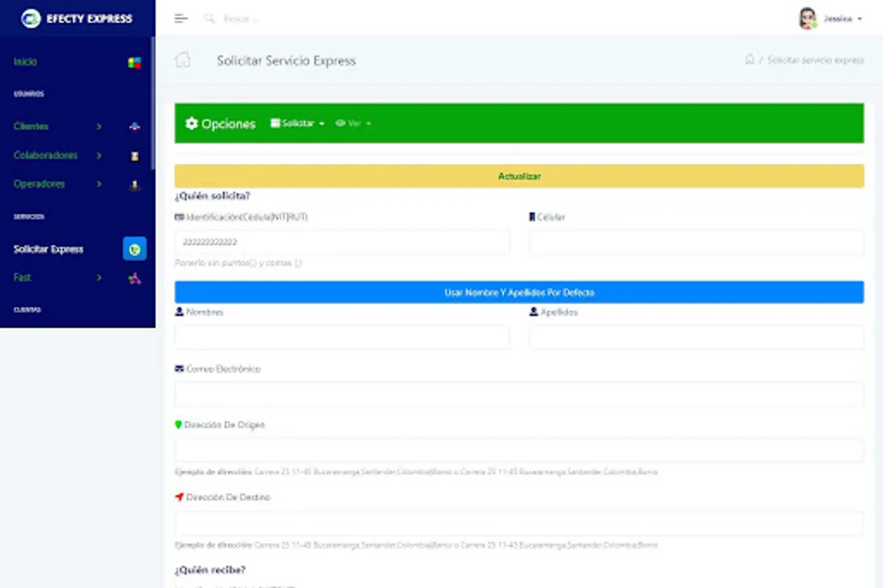This screenshot has width=883, height=588.
Task: Click the breadcrumb home icon
Action: click(750, 59)
